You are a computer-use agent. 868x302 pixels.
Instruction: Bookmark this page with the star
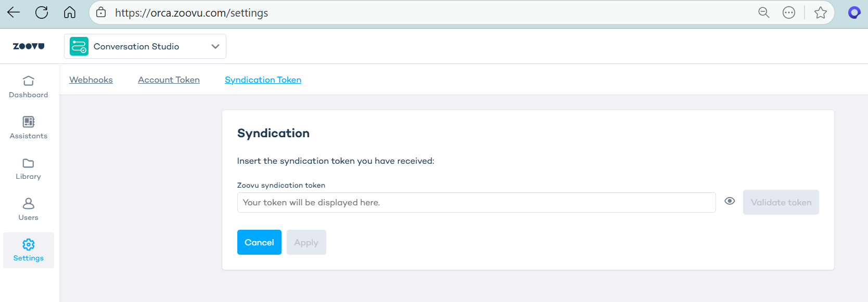(820, 12)
